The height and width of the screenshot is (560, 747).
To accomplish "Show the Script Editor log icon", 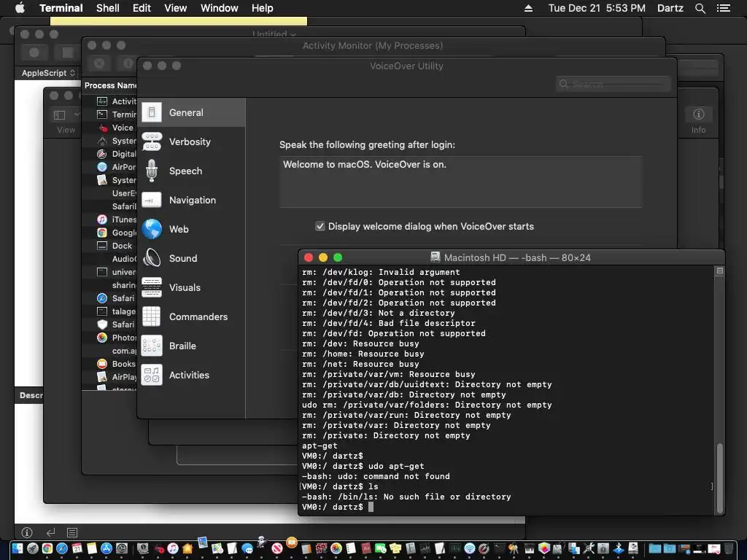I will 72,532.
